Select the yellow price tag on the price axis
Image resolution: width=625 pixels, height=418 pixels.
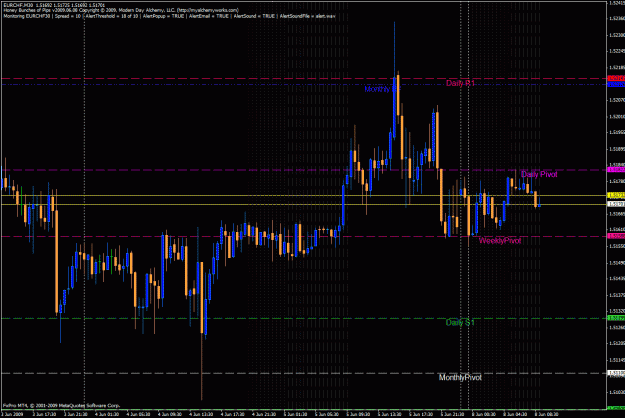coord(616,195)
